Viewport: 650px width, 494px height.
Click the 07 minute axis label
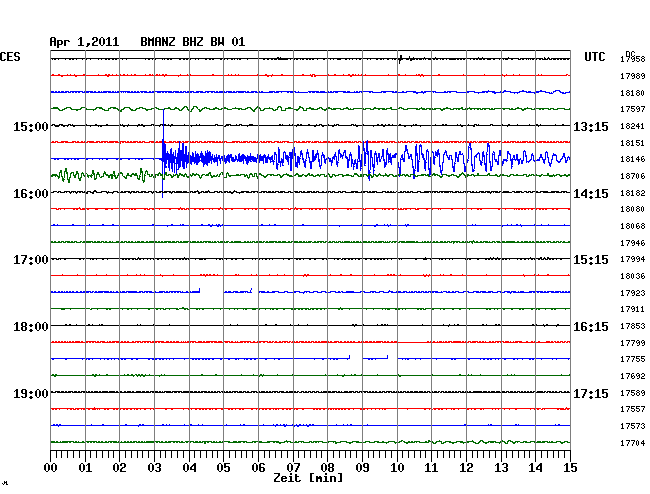[x=293, y=468]
